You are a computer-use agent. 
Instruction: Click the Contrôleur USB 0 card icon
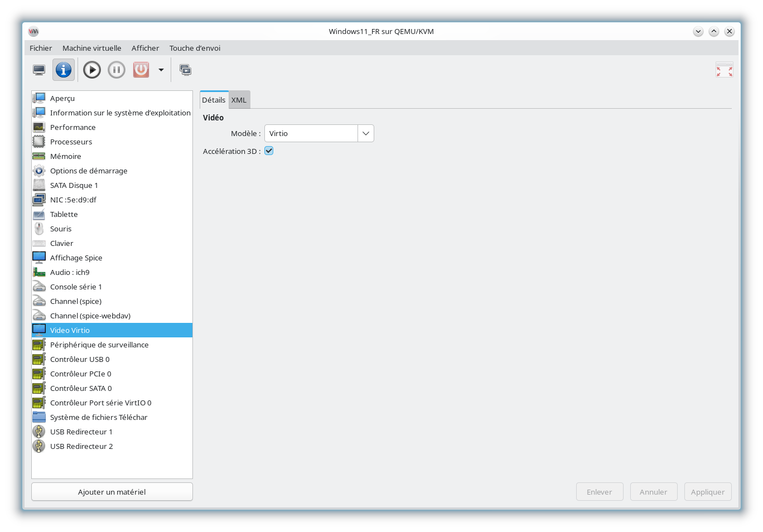coord(39,359)
